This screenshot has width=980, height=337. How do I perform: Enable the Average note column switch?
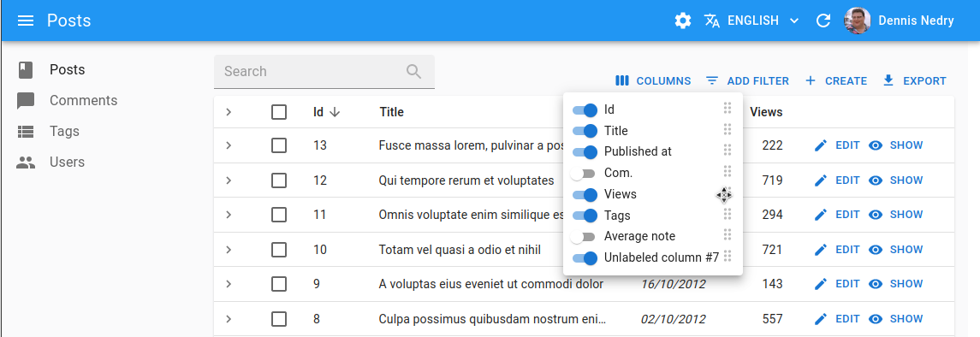[583, 237]
